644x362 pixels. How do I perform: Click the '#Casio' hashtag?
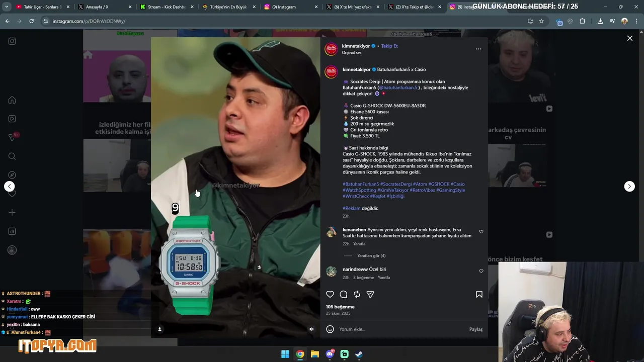pyautogui.click(x=458, y=184)
